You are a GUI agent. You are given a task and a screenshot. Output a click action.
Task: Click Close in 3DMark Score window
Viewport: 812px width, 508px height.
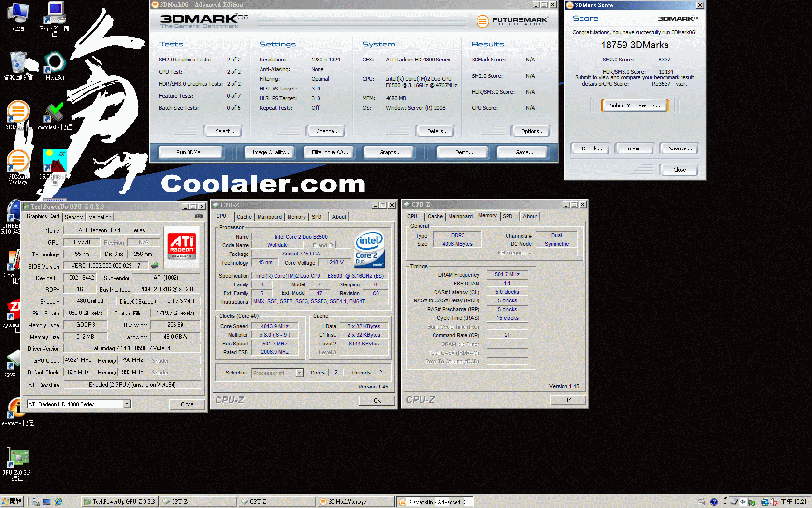[x=679, y=170]
